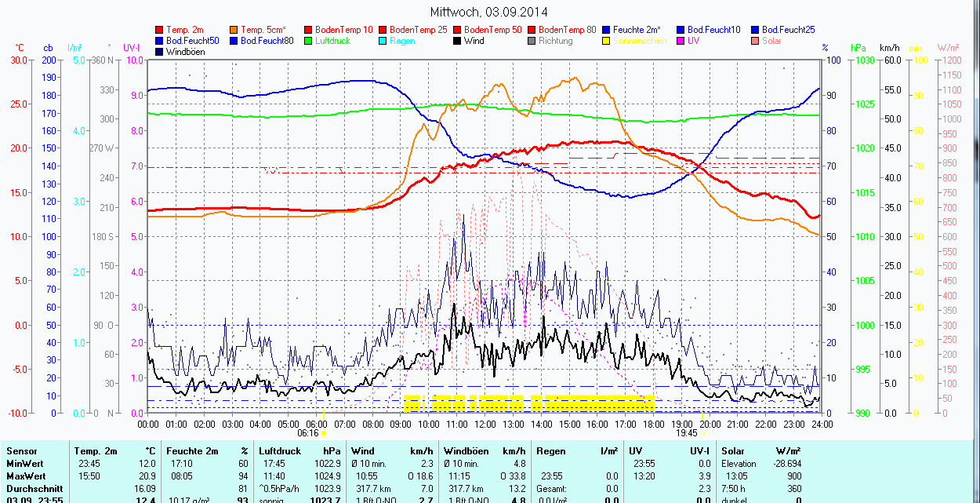Click the chart title Mittwoch, 03.09.2014

(x=489, y=12)
